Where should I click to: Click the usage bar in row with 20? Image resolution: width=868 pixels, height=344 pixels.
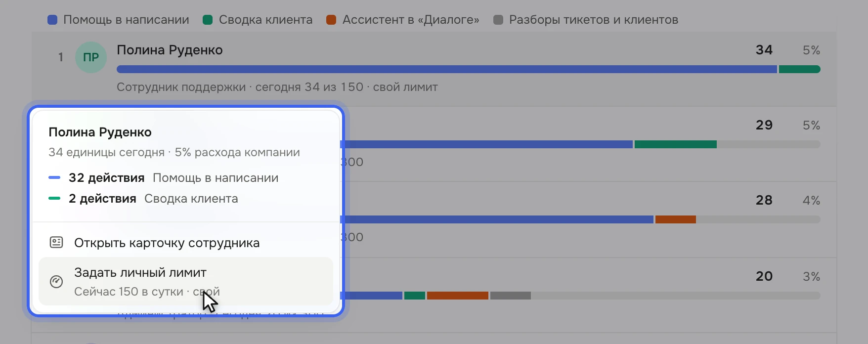580,296
